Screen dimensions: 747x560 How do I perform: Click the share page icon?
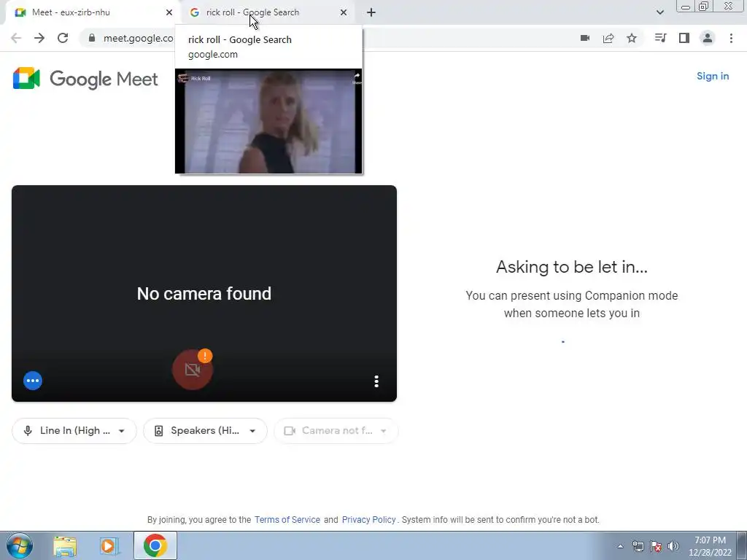click(608, 38)
